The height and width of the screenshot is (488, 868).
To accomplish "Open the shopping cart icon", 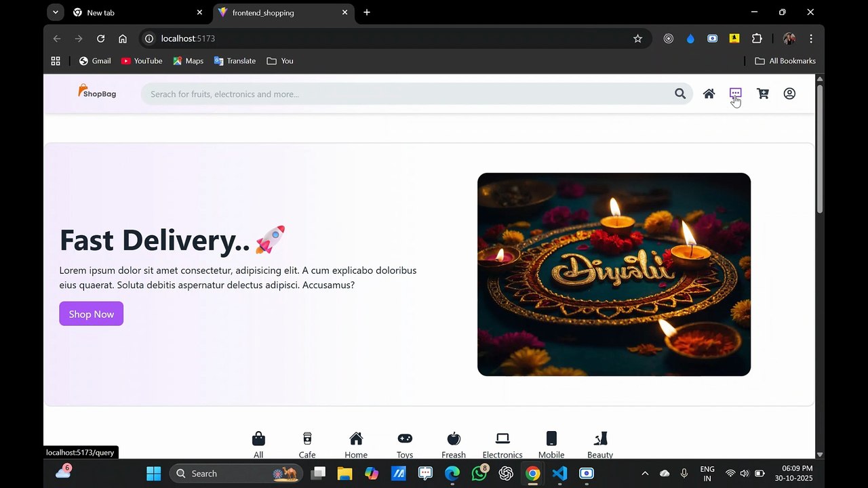I will pos(763,94).
